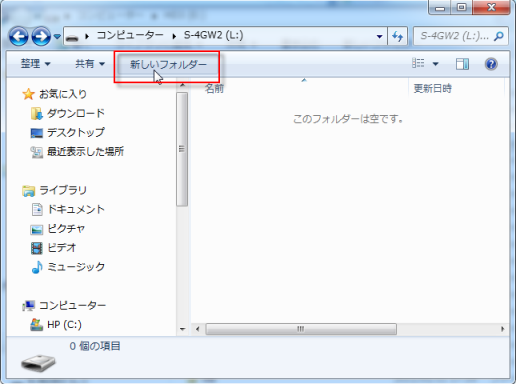Open help with question mark icon
The width and height of the screenshot is (516, 384).
[x=491, y=64]
